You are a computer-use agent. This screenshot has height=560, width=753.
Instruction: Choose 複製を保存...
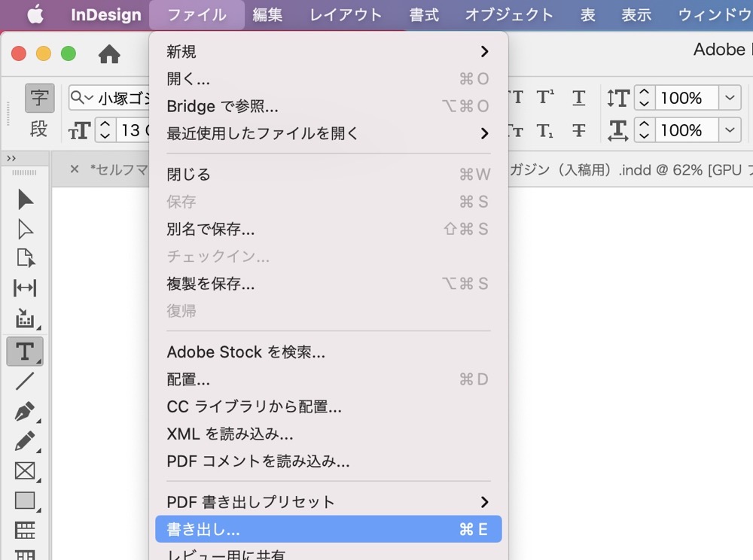tap(328, 284)
